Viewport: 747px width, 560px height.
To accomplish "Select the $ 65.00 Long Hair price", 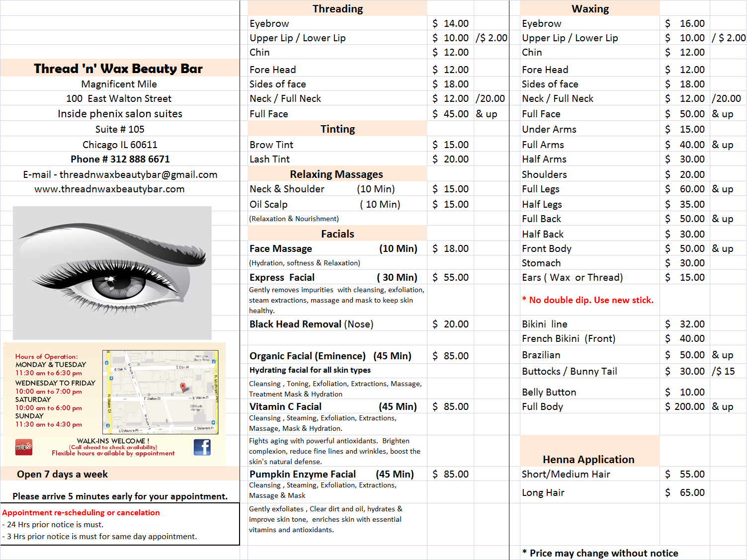I will (685, 492).
